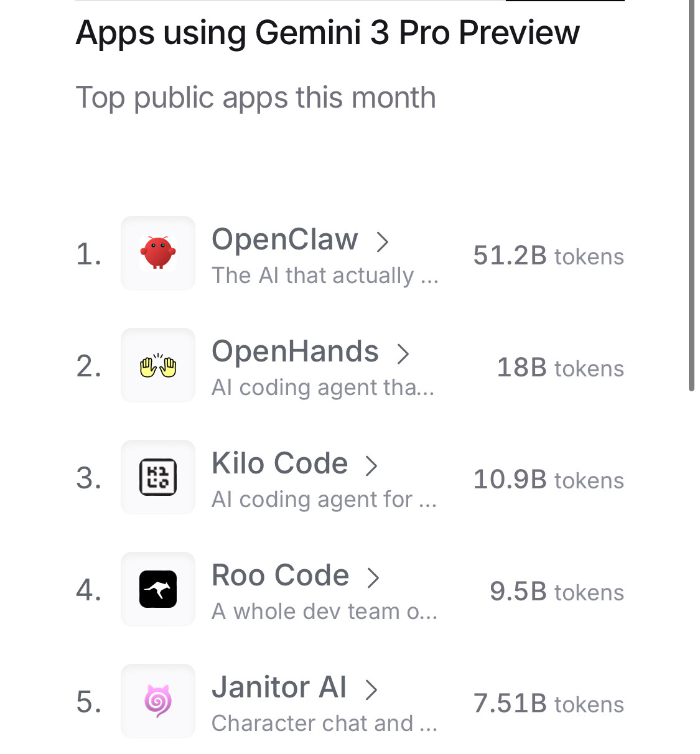Click the 'Apps using Gemini 3 Pro Preview' heading
700x754 pixels.
[327, 32]
